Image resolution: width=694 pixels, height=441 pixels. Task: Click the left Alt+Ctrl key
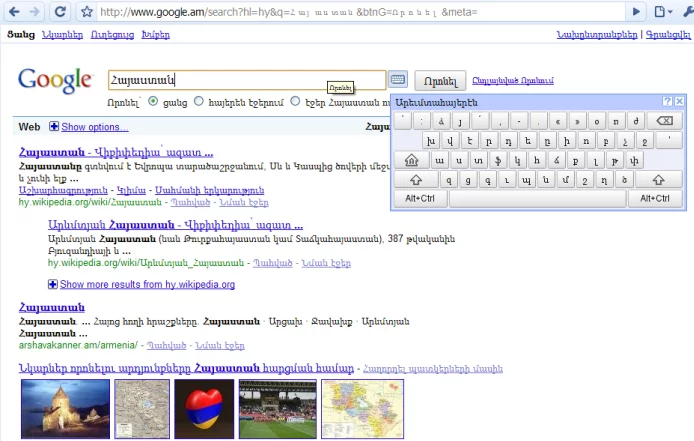[420, 198]
